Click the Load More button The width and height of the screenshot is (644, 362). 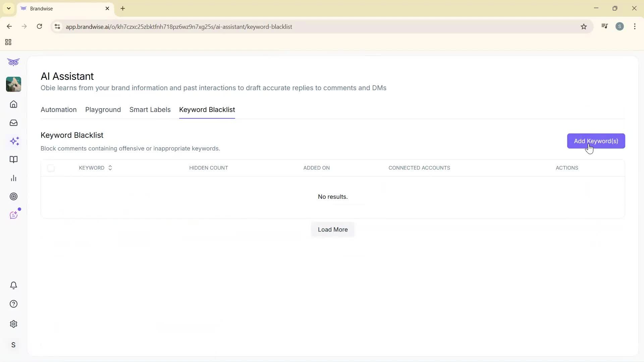332,230
